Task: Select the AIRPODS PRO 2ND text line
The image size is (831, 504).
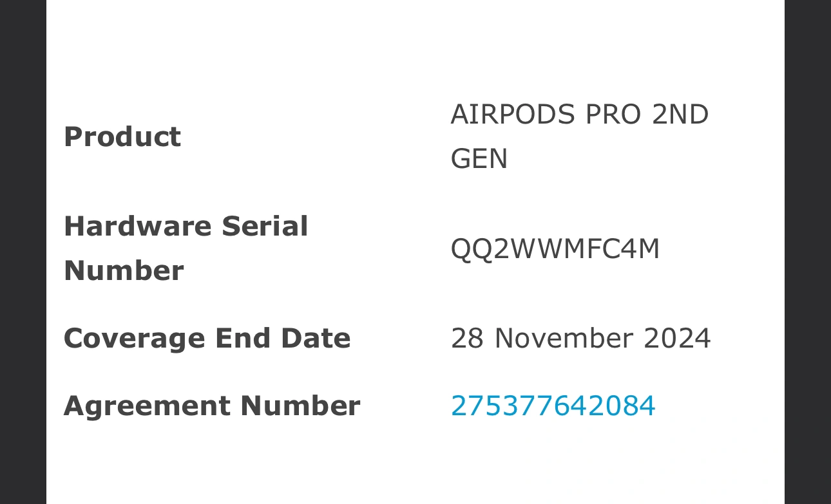Action: pyautogui.click(x=580, y=115)
